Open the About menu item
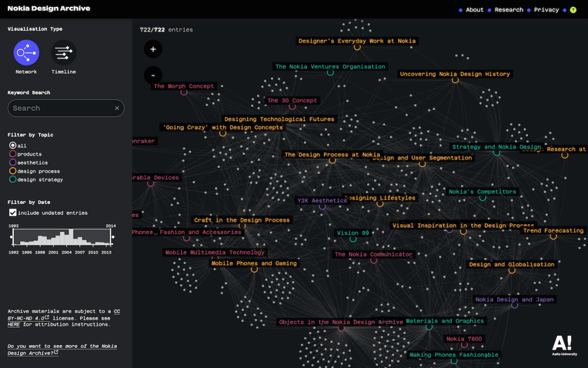The width and height of the screenshot is (588, 368). pos(474,9)
